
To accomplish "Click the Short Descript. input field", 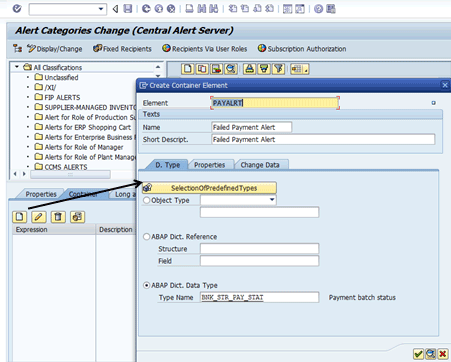I will (x=323, y=139).
